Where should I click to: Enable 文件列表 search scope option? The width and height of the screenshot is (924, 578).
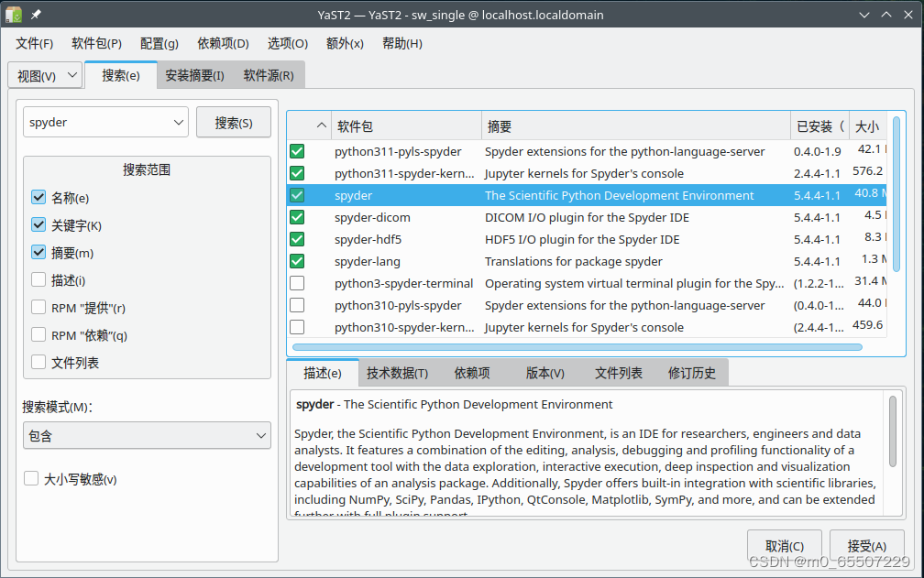point(38,362)
